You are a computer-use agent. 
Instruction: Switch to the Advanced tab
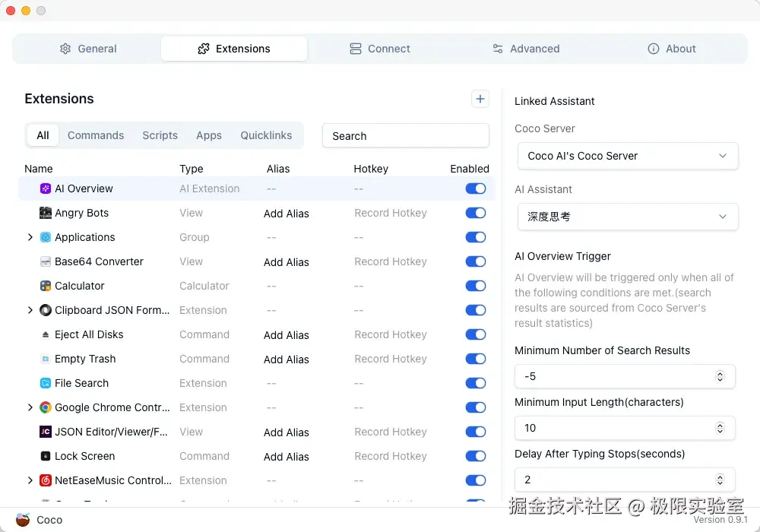tap(526, 49)
